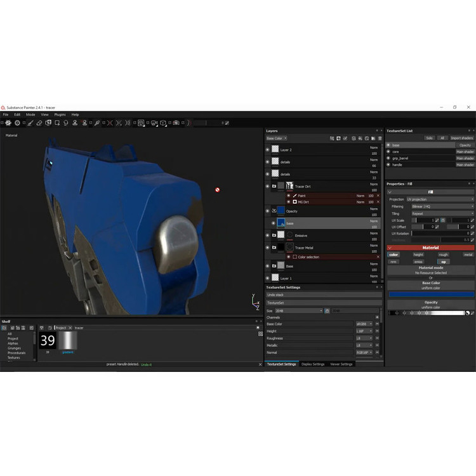The width and height of the screenshot is (476, 476).
Task: Click the lock icon beside the Size field
Action: pyautogui.click(x=327, y=311)
